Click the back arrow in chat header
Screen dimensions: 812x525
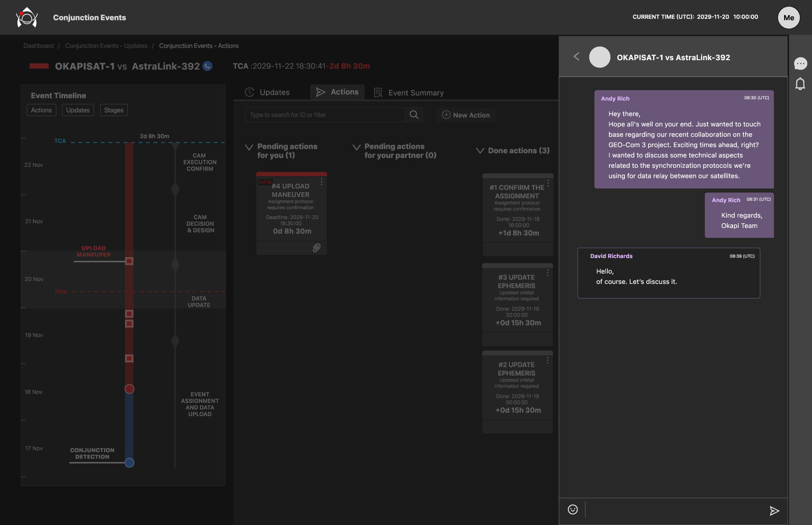click(x=577, y=57)
